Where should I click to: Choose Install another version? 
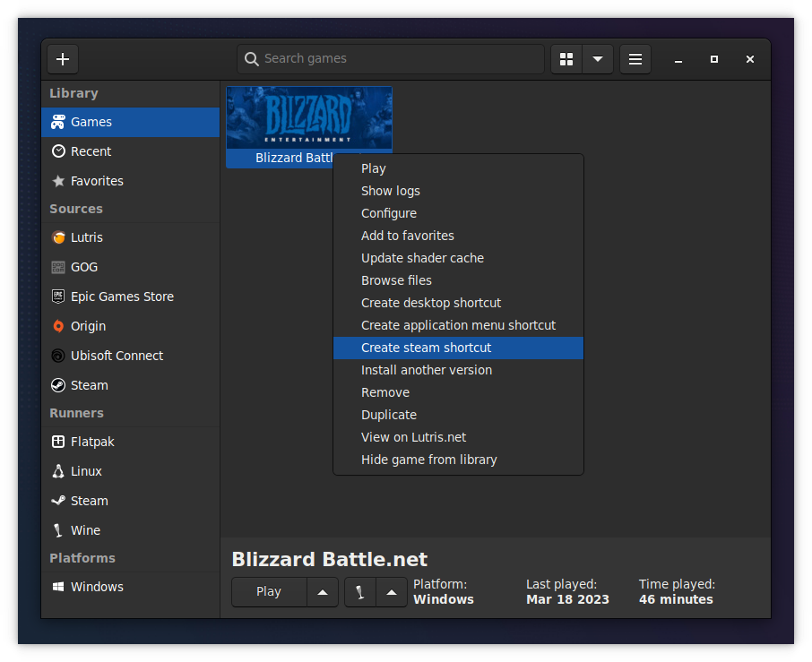pyautogui.click(x=458, y=370)
